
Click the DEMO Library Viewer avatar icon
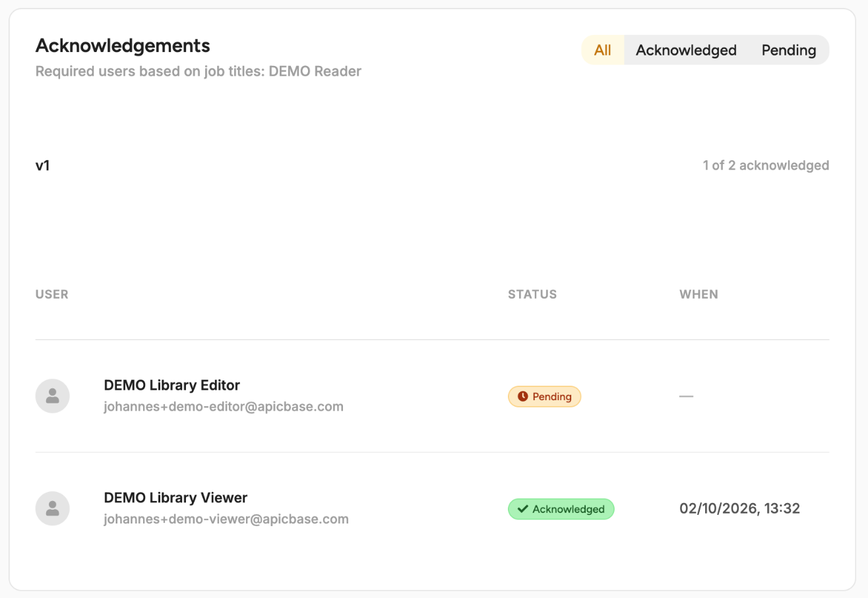53,508
